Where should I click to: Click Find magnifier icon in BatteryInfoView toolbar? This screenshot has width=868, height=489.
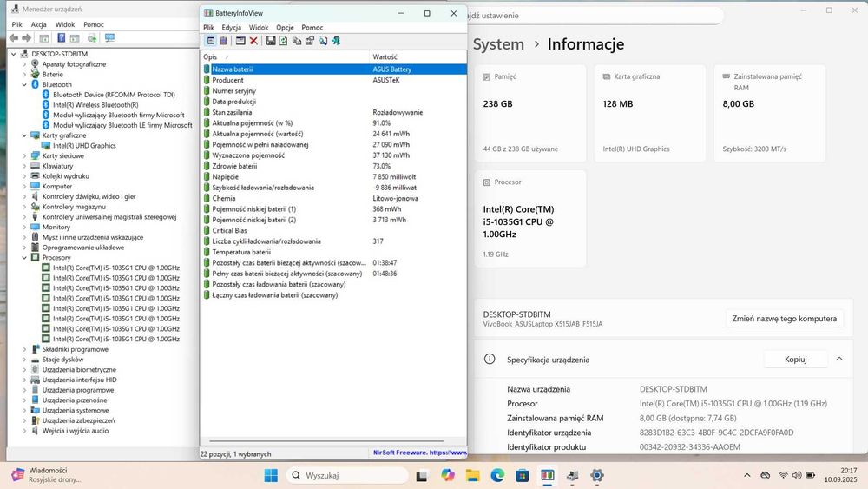click(x=323, y=41)
